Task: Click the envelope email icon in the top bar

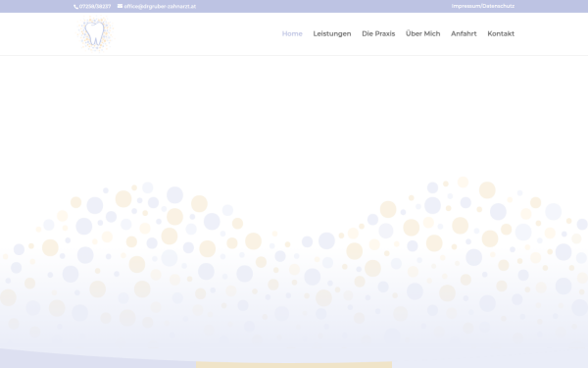Action: pos(120,6)
